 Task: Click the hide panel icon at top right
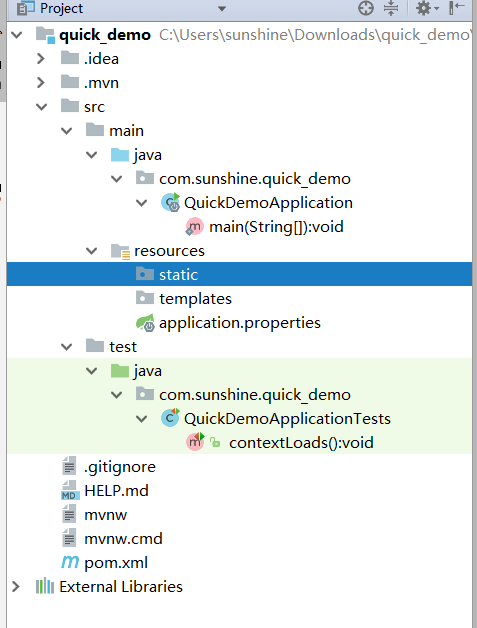pyautogui.click(x=457, y=8)
